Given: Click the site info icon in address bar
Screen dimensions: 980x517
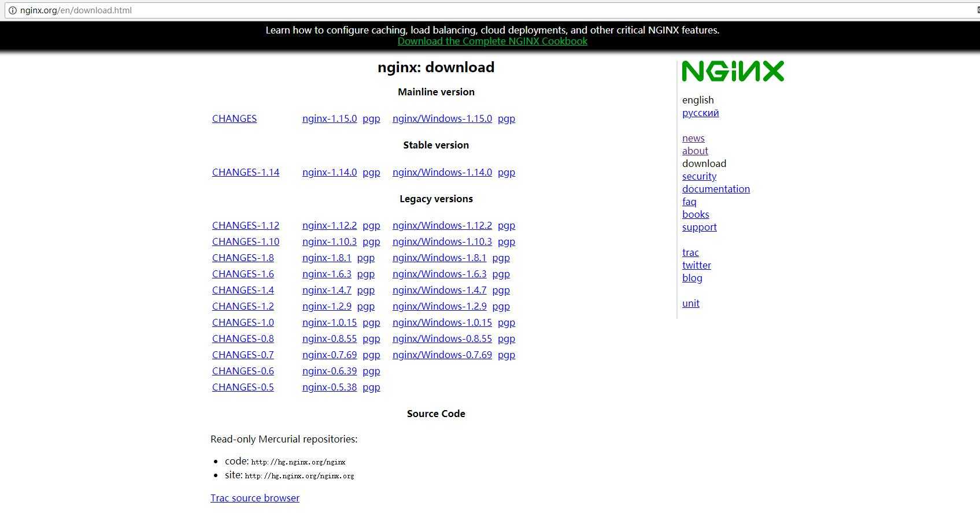Looking at the screenshot, I should click(x=12, y=10).
